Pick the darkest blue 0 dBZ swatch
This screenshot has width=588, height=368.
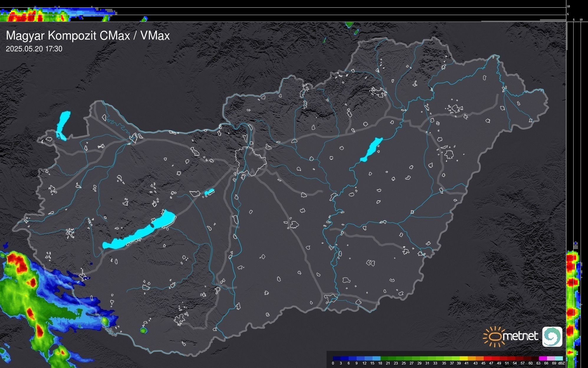click(337, 359)
